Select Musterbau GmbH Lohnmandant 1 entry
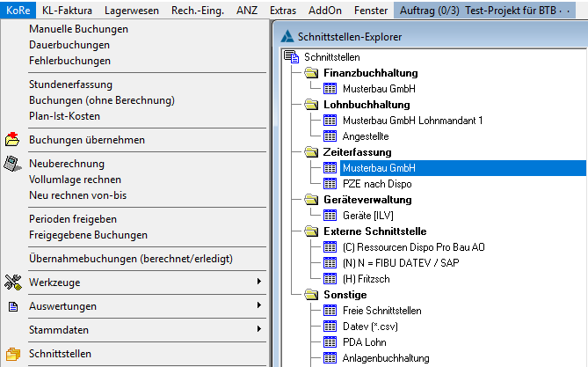Image resolution: width=588 pixels, height=367 pixels. click(x=412, y=121)
